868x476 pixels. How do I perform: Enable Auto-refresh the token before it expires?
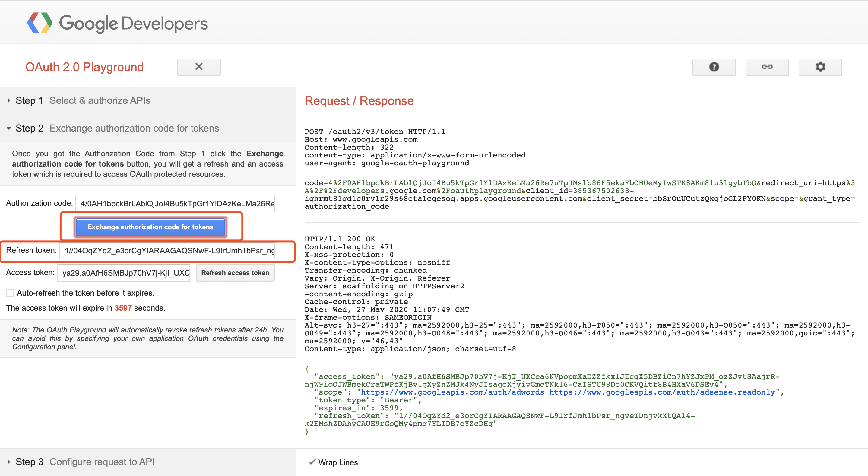click(x=10, y=293)
